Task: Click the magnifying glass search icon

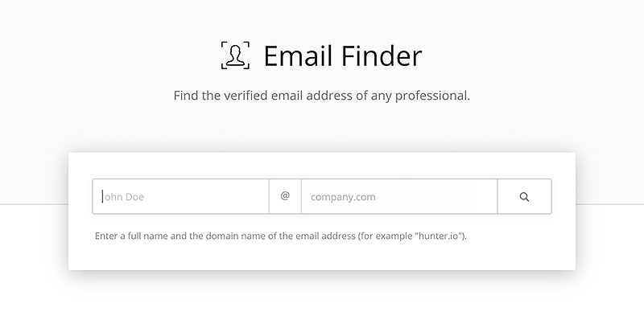Action: [x=524, y=196]
